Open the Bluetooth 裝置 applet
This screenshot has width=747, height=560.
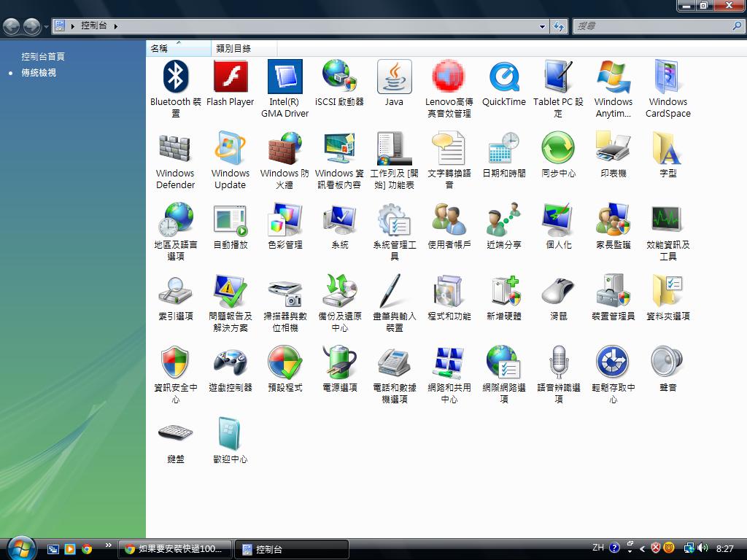point(175,89)
